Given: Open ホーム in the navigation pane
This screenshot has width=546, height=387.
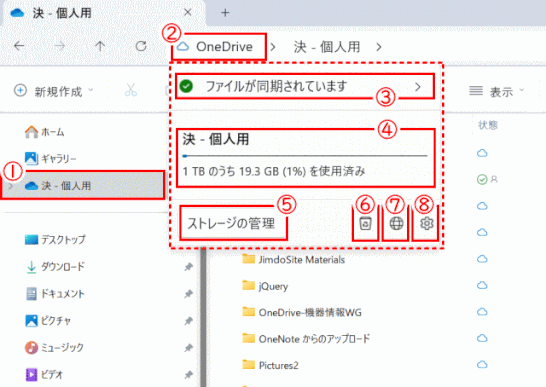Looking at the screenshot, I should click(x=45, y=132).
